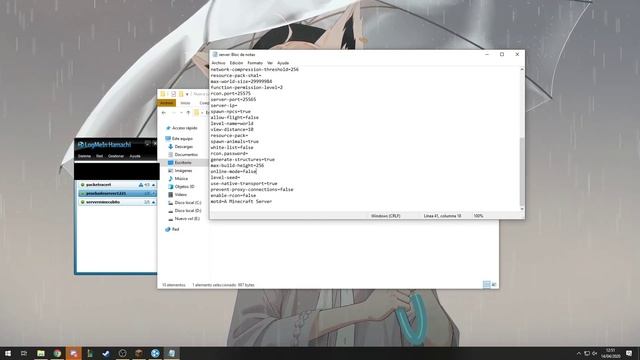Click the 100% zoom status entry
The image size is (640, 360).
coord(478,216)
